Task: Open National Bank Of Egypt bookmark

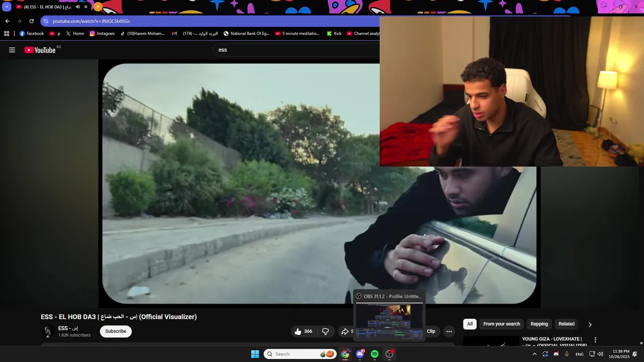Action: [x=246, y=34]
